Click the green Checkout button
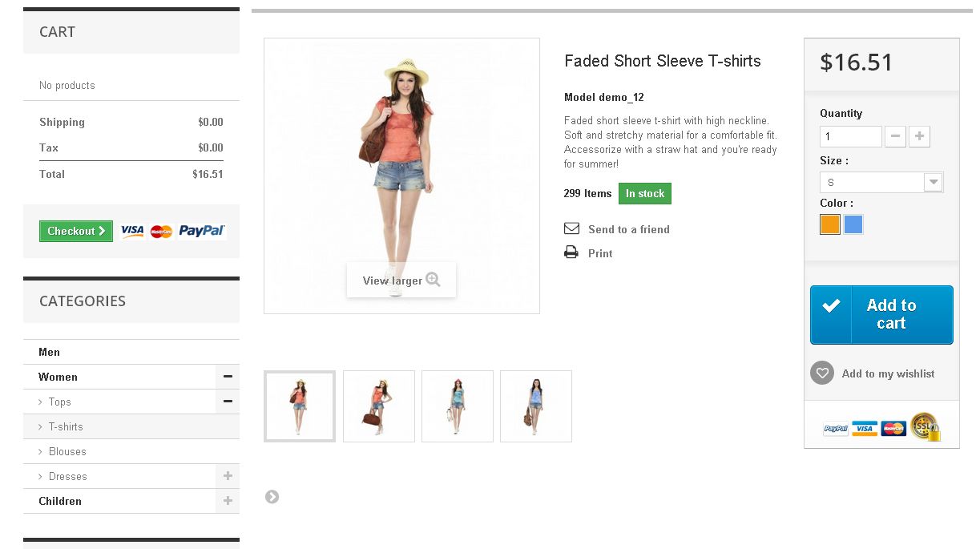The height and width of the screenshot is (549, 980). (x=76, y=231)
